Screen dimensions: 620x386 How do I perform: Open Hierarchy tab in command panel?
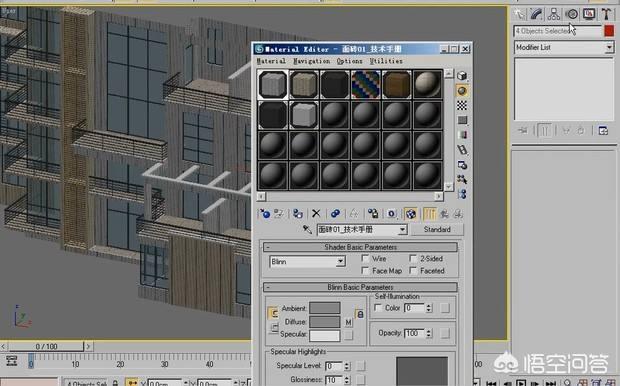point(554,14)
